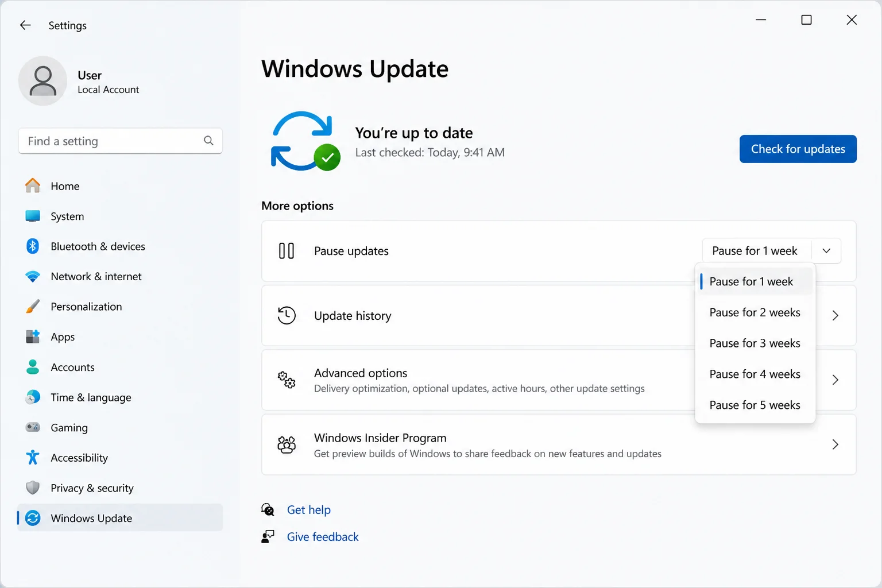Open Windows Insider Program chevron
Image resolution: width=882 pixels, height=588 pixels.
click(835, 444)
